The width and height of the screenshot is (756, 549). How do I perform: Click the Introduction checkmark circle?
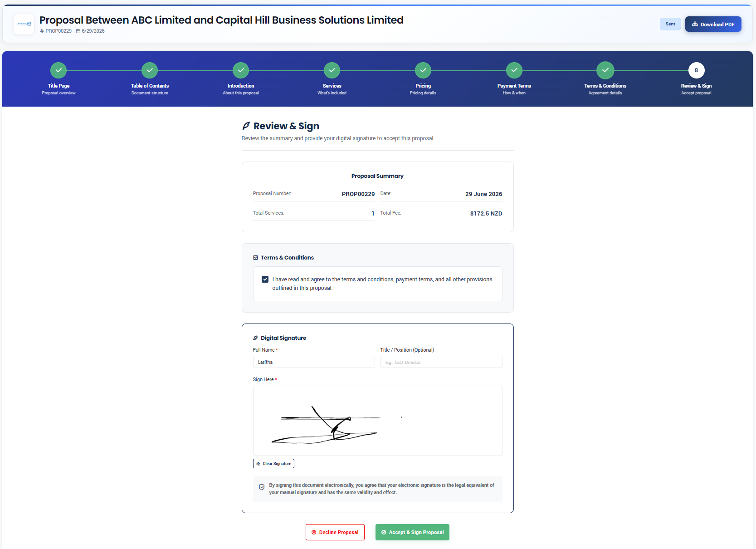pos(241,70)
